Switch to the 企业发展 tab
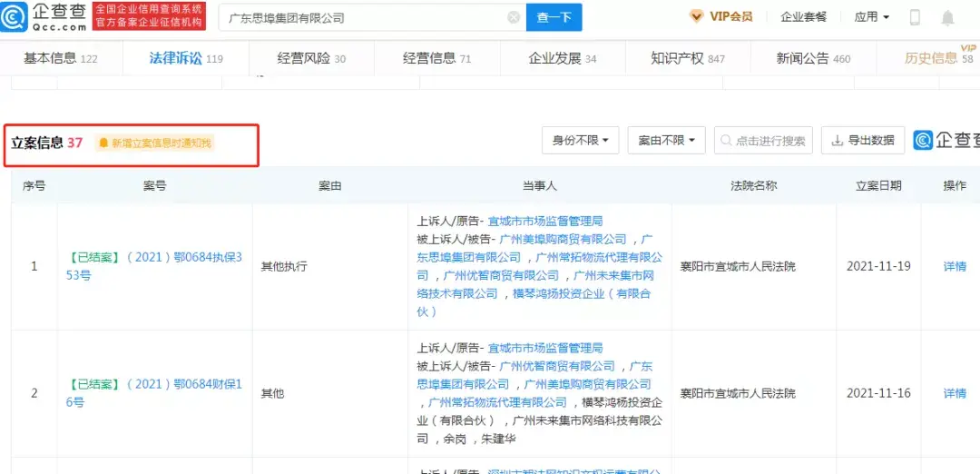 563,58
